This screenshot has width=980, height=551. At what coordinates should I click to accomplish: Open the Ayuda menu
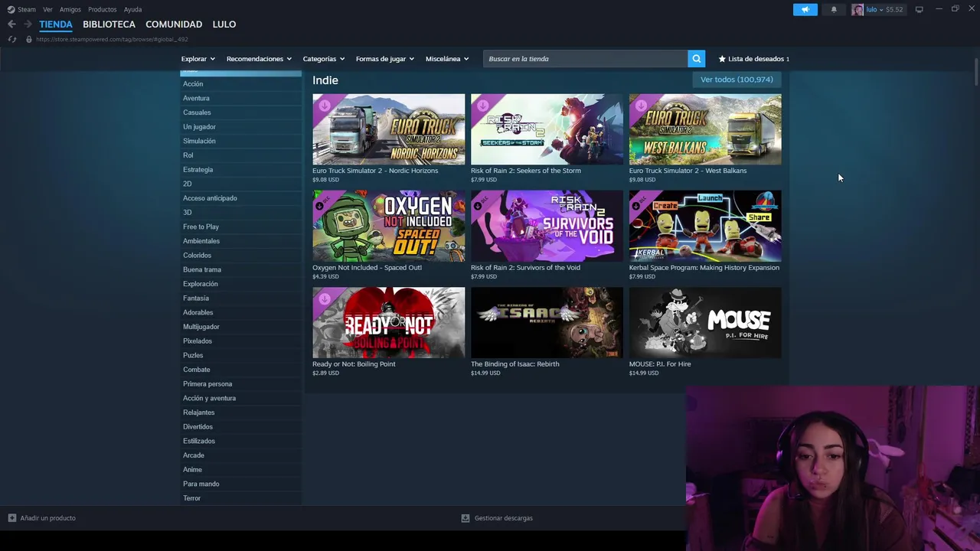click(132, 9)
